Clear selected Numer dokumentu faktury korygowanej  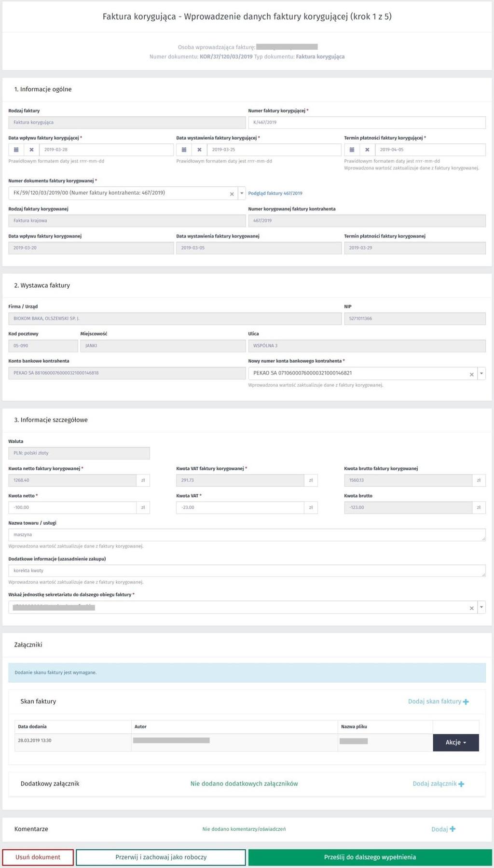232,194
